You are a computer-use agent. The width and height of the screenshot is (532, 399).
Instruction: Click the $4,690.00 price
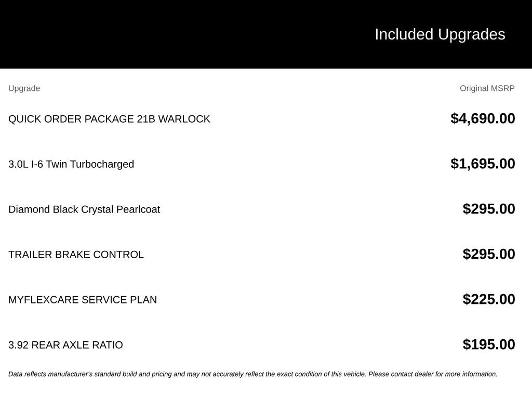click(x=483, y=118)
